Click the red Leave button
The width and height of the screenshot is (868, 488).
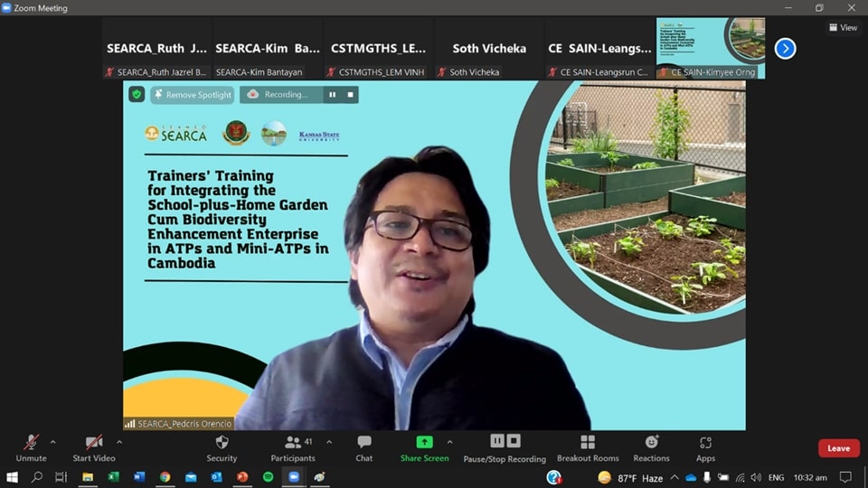[838, 448]
